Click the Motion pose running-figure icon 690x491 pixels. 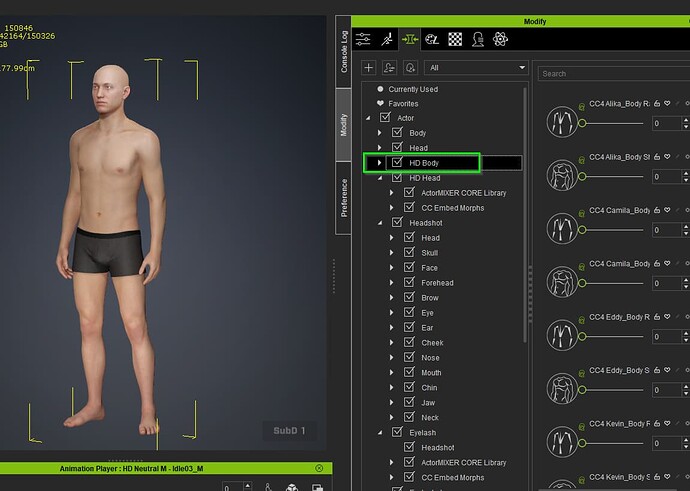point(386,39)
